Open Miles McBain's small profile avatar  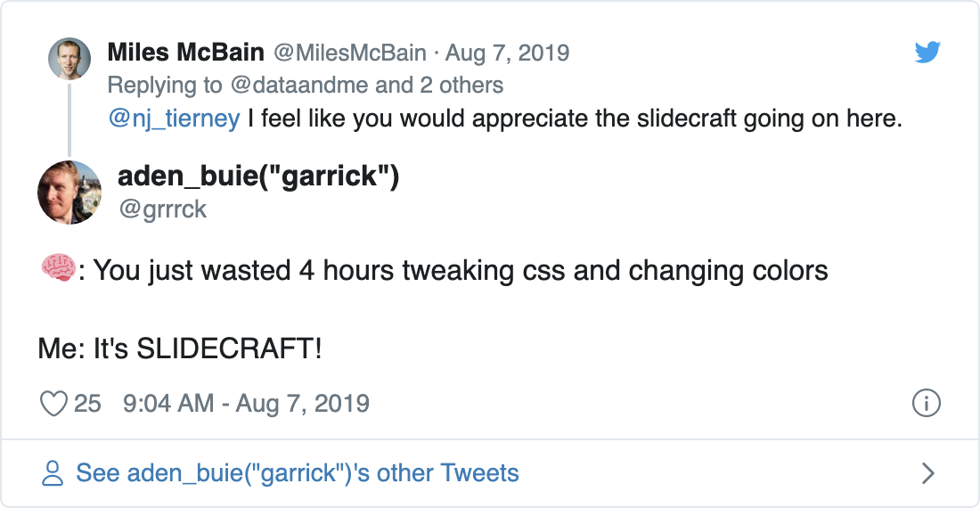[69, 59]
